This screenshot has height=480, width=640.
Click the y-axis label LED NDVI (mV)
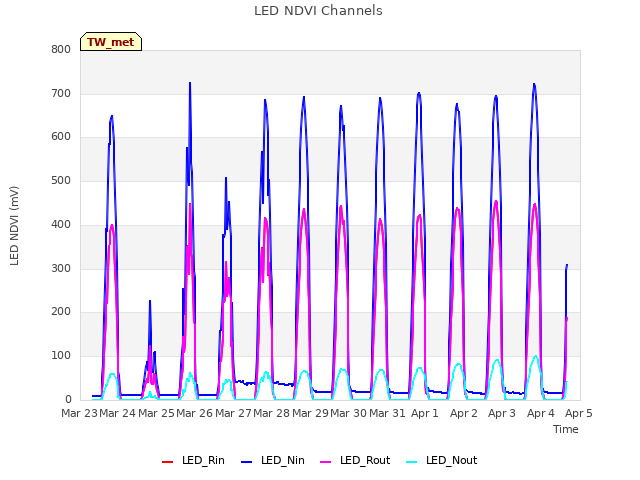tap(14, 226)
